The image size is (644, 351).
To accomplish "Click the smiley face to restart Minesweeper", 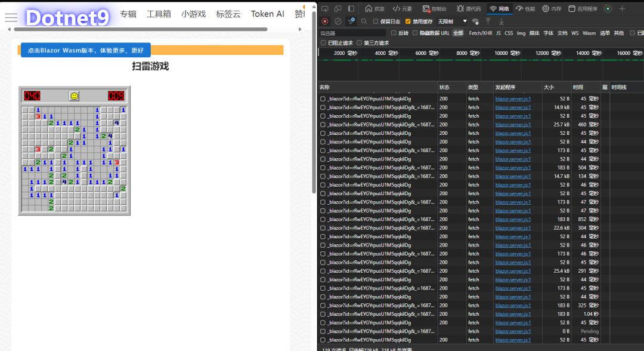I will pos(74,96).
